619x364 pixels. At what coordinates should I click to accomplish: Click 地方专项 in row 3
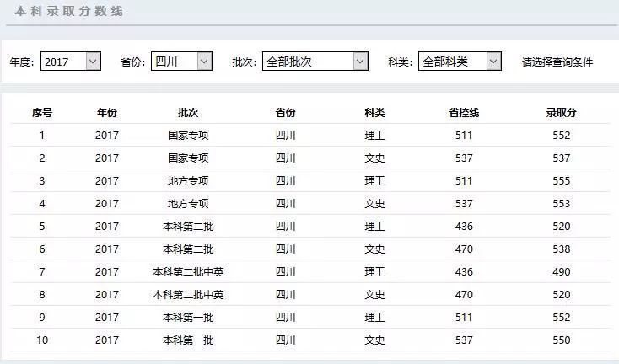tap(188, 181)
